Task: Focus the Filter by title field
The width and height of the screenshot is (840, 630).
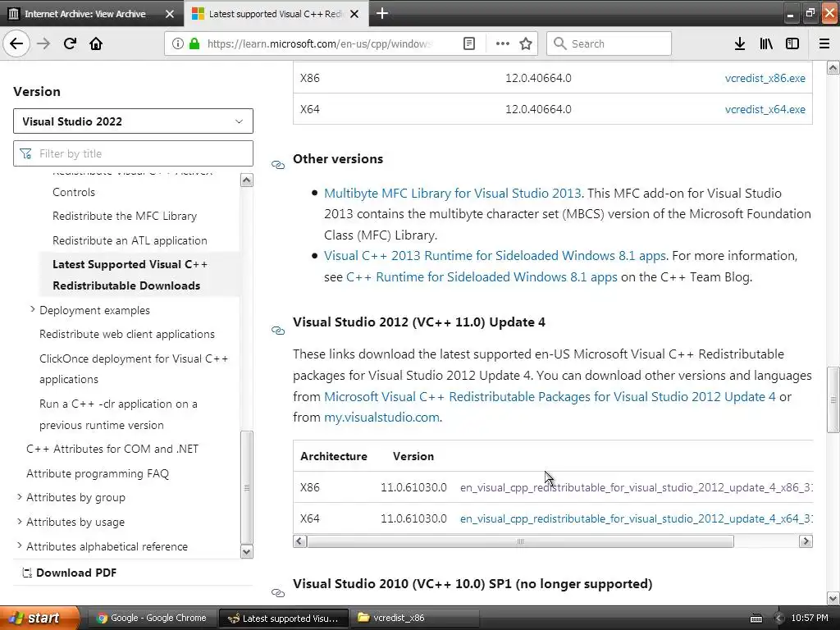Action: point(133,153)
